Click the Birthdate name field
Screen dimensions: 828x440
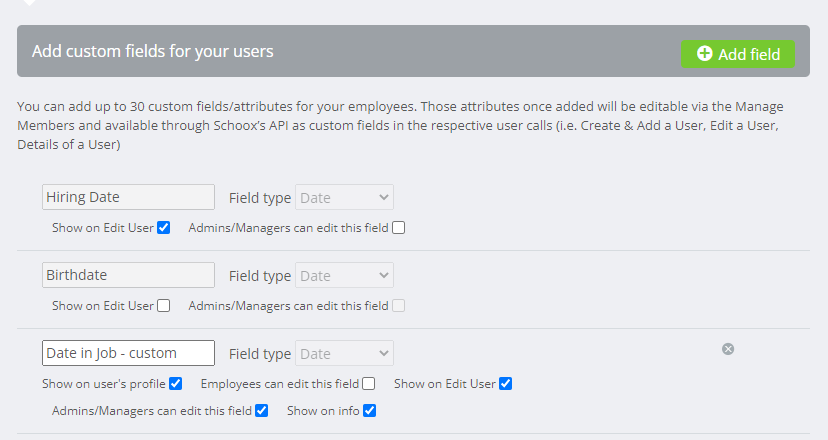click(x=128, y=275)
